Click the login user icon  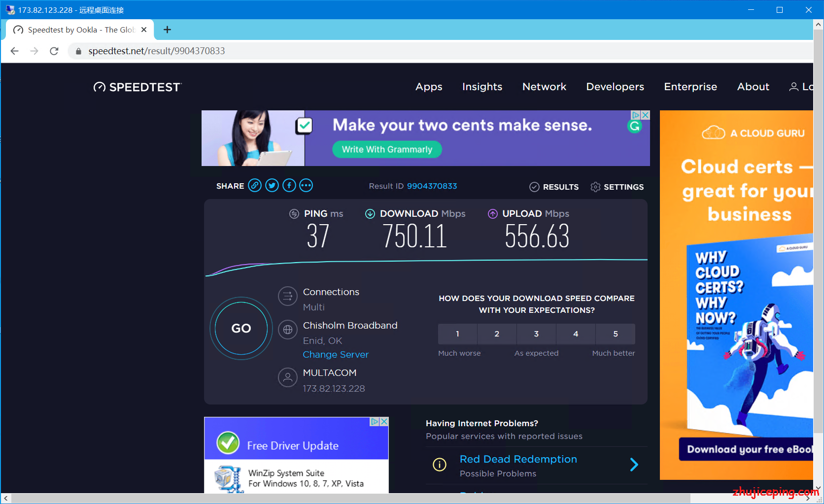tap(793, 87)
